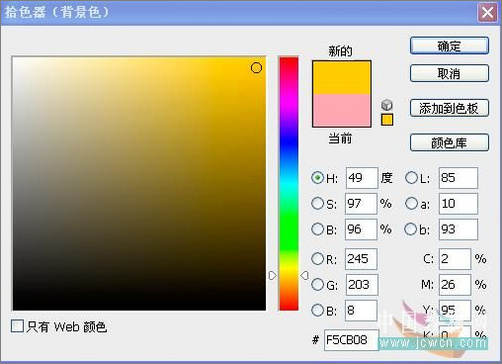Select the G green radio button

(317, 284)
